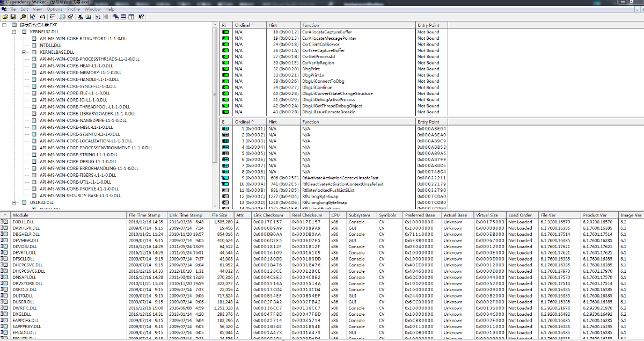Open the View menu
Screen dimensions: 644x341
tap(38, 9)
